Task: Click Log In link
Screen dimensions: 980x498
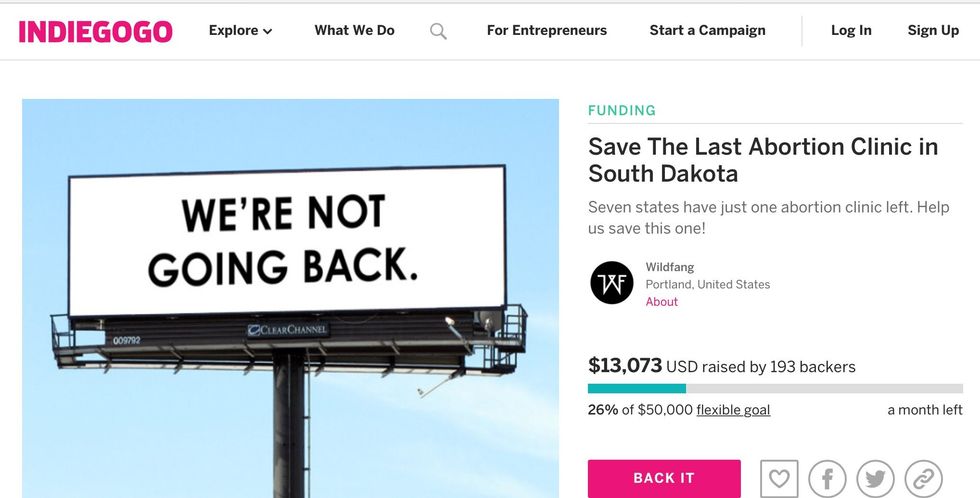Action: 850,31
